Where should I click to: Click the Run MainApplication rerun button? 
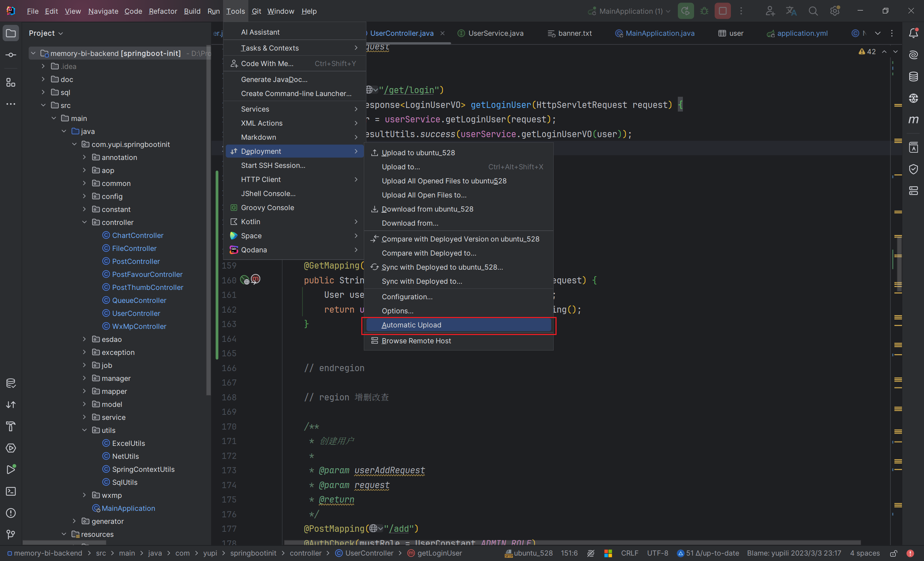coord(685,11)
